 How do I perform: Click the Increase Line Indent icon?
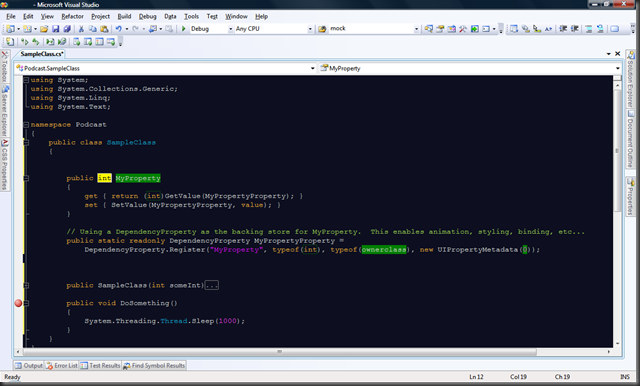(x=575, y=29)
